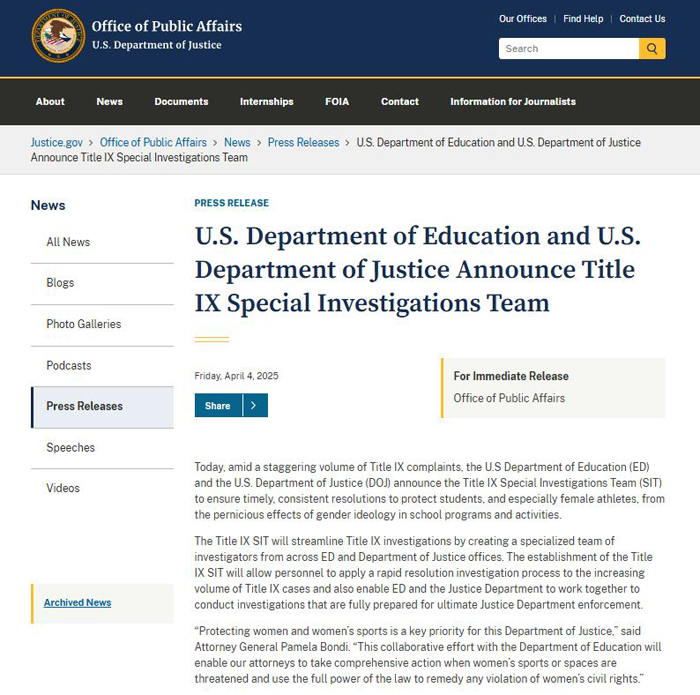Click the date Friday, April 4, 2025
This screenshot has width=700, height=695.
(x=236, y=376)
